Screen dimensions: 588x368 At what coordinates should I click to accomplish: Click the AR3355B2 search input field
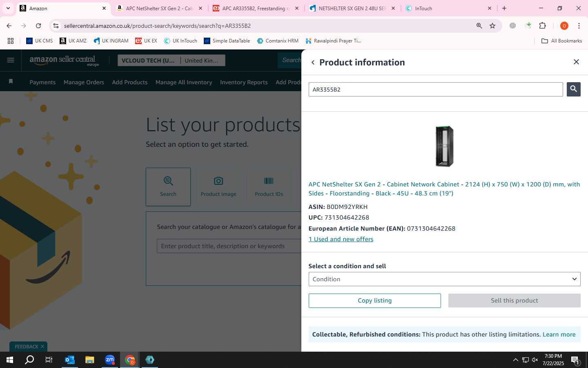coord(436,90)
